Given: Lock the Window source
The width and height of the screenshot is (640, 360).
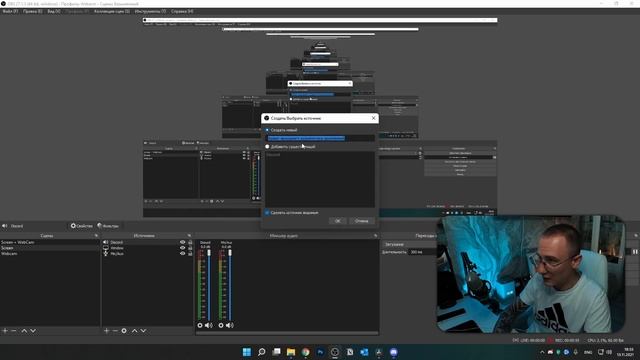Looking at the screenshot, I should (190, 248).
